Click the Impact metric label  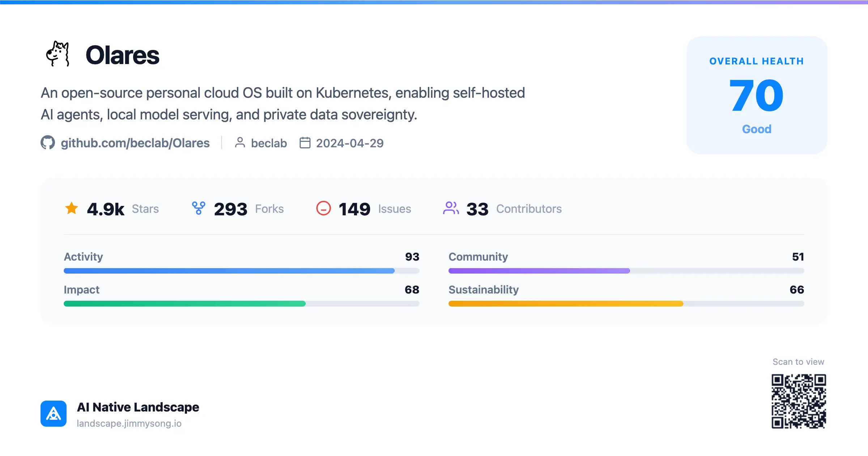click(81, 290)
